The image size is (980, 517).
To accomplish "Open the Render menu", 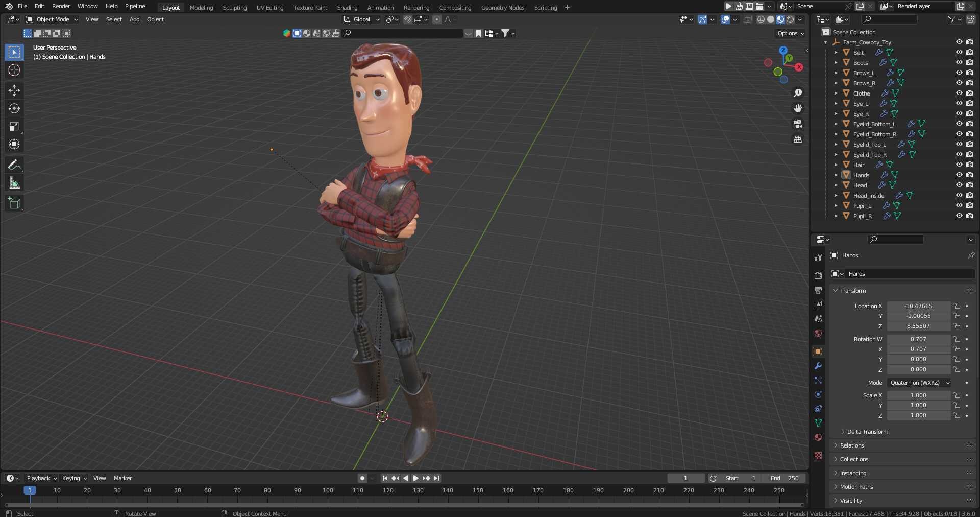I will 61,6.
